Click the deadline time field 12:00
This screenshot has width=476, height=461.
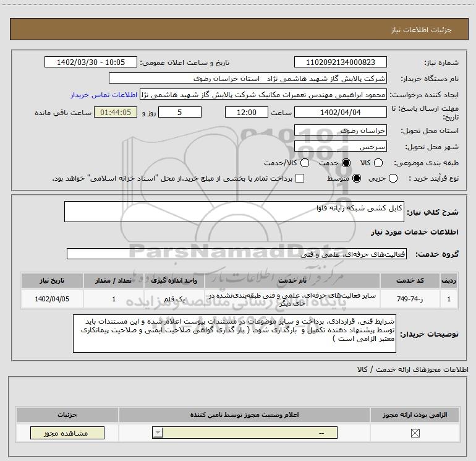[247, 112]
